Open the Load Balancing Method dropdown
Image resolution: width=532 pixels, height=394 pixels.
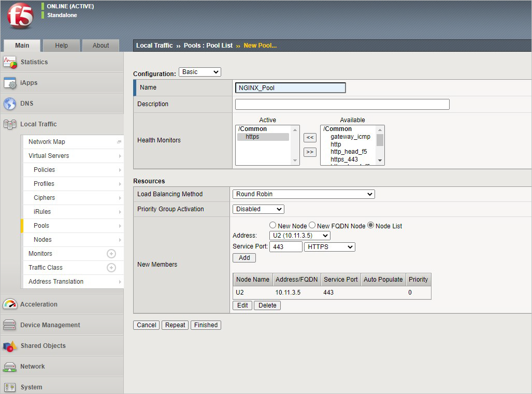pos(304,194)
